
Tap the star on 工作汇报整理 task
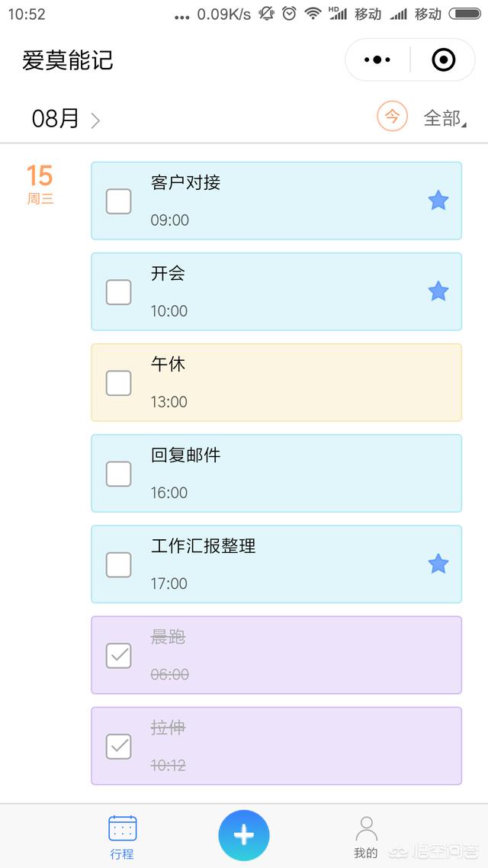point(438,564)
